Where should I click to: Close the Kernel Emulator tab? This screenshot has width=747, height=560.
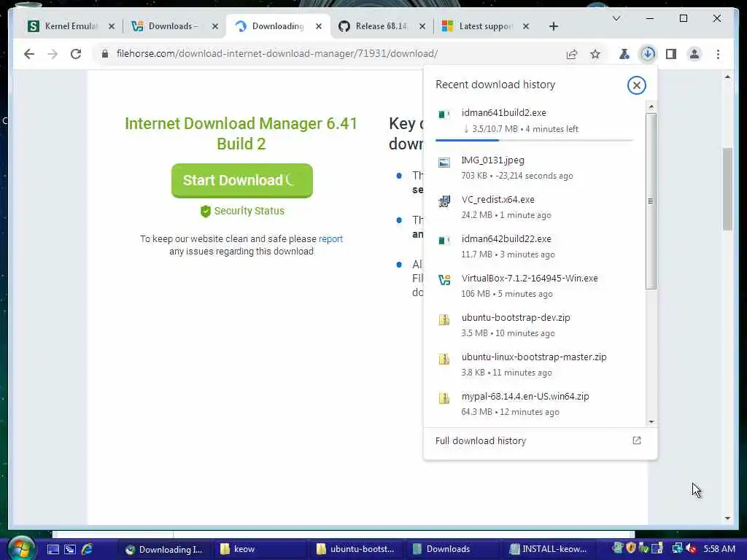pos(112,26)
